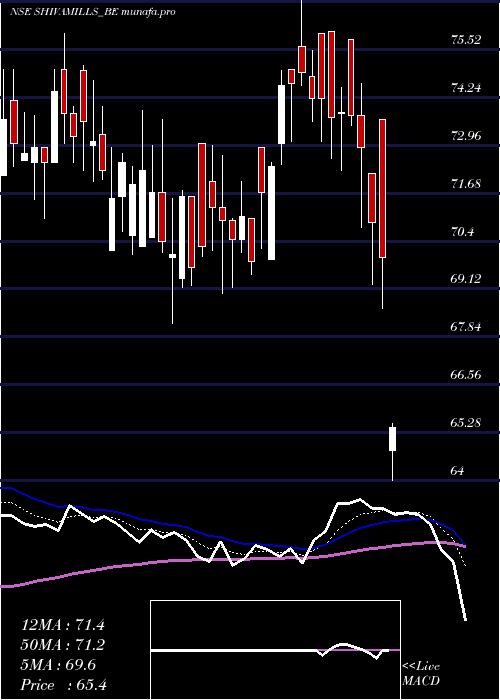Click the tall red candle left of the gap-down candle
500x700 pixels.
pyautogui.click(x=383, y=188)
